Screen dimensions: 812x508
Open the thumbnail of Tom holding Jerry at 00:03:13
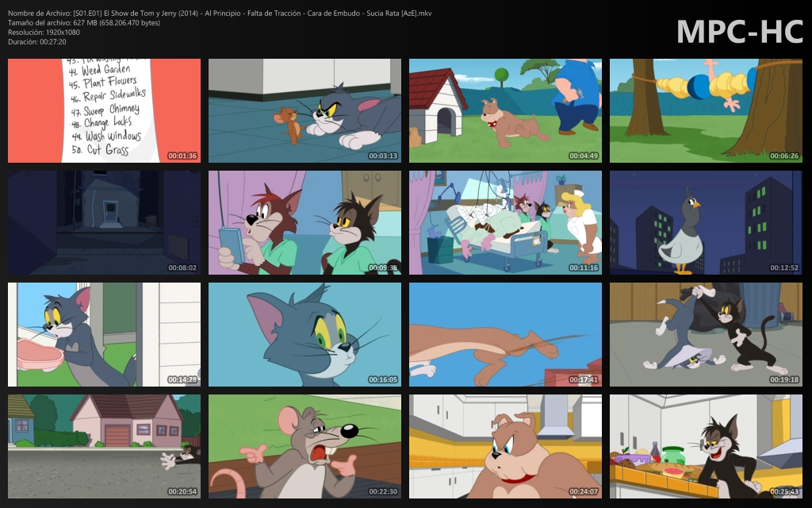304,110
